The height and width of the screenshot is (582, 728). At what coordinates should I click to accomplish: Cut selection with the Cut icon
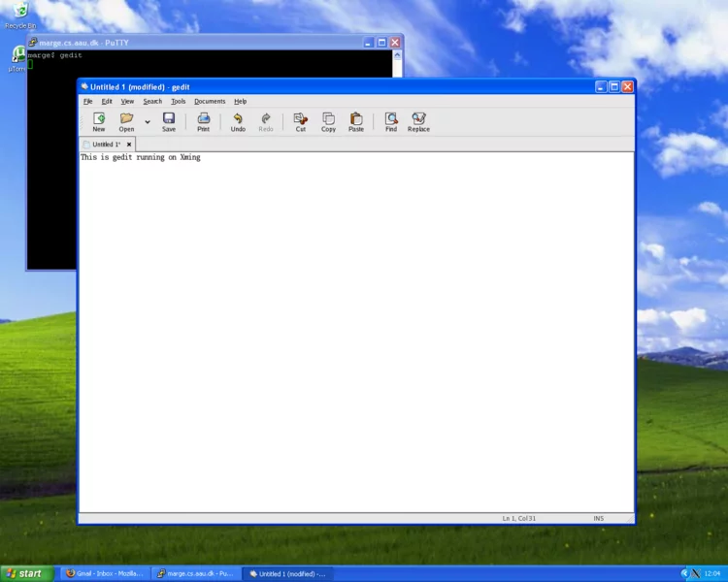pos(300,122)
